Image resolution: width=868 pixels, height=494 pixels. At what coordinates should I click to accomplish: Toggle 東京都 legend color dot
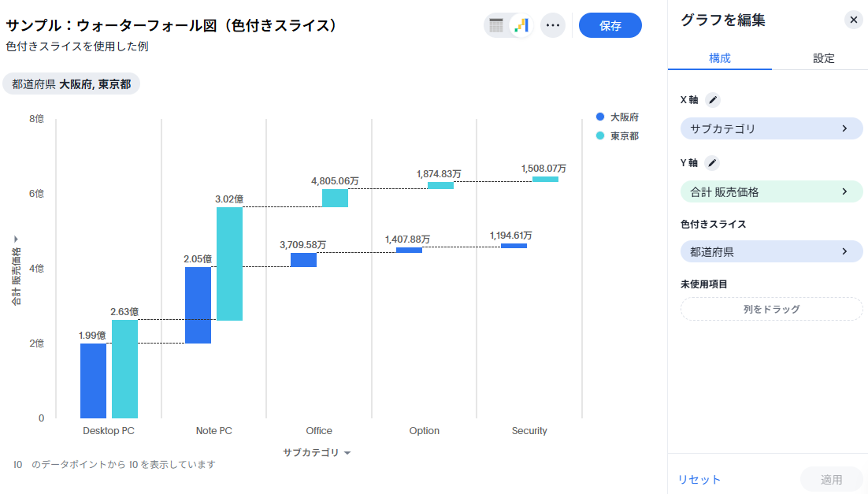pyautogui.click(x=600, y=136)
